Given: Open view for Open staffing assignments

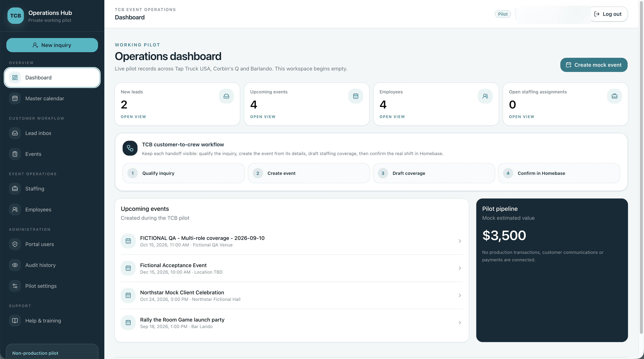Looking at the screenshot, I should point(522,117).
